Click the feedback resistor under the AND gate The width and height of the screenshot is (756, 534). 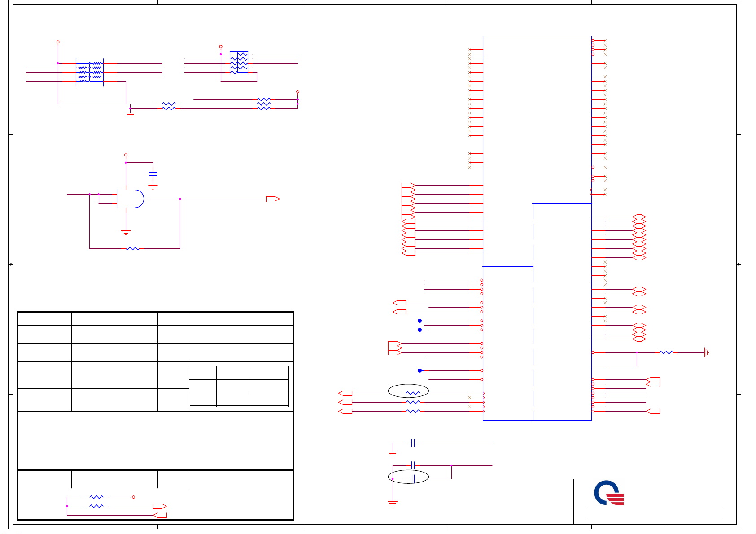[133, 248]
